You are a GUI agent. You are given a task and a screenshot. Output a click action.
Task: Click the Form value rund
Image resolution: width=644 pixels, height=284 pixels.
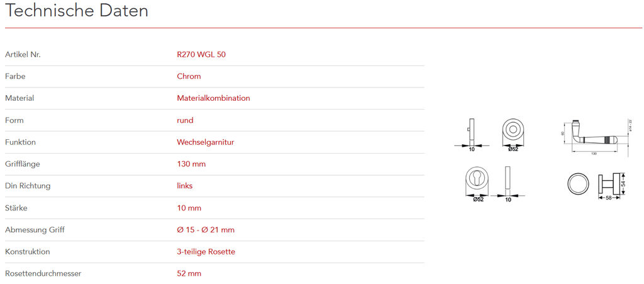point(185,120)
